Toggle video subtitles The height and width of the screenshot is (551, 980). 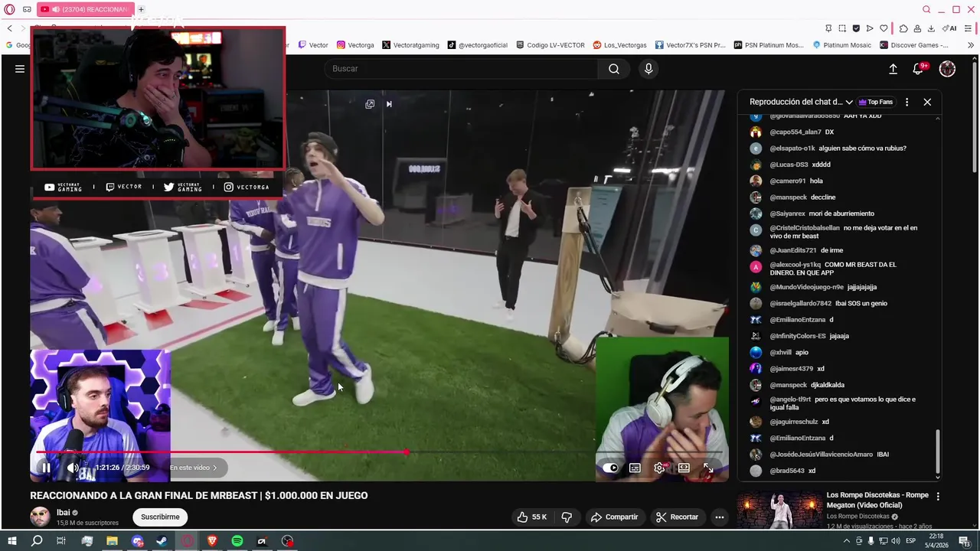[635, 468]
